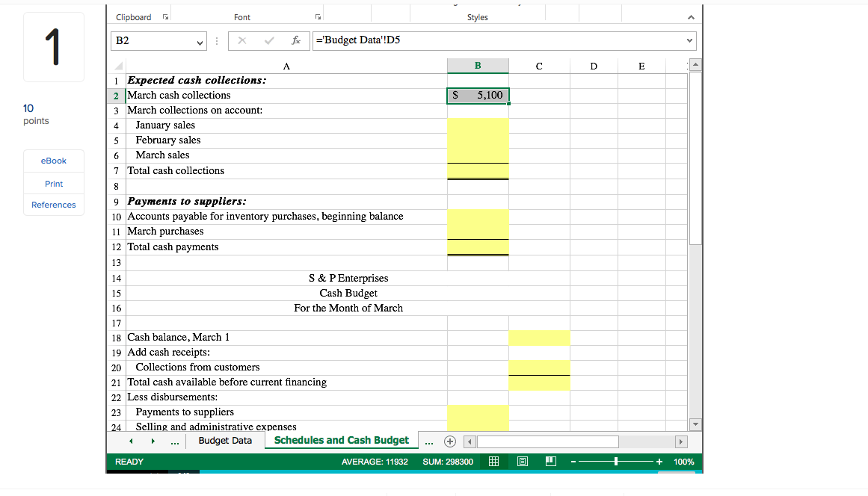Click 'For the Month of March' cell
The image size is (868, 496).
348,309
